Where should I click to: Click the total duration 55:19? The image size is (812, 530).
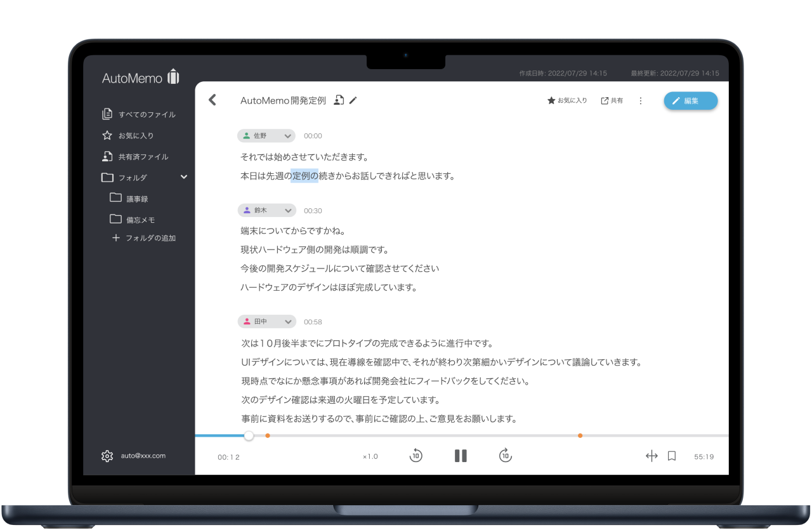[704, 456]
